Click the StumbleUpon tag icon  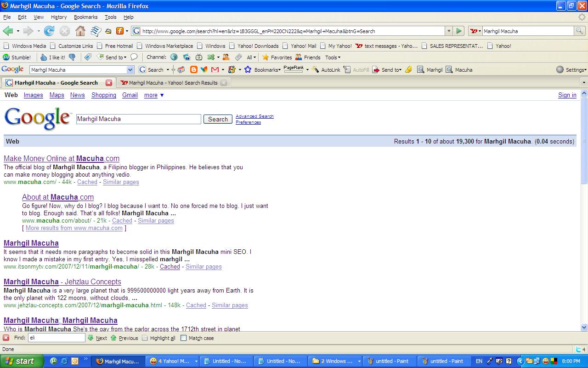coord(87,57)
